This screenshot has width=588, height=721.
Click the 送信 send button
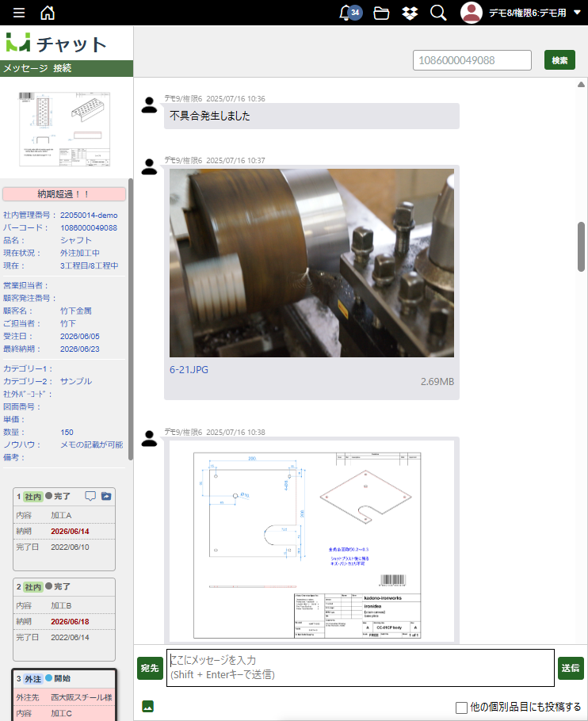[x=571, y=668]
